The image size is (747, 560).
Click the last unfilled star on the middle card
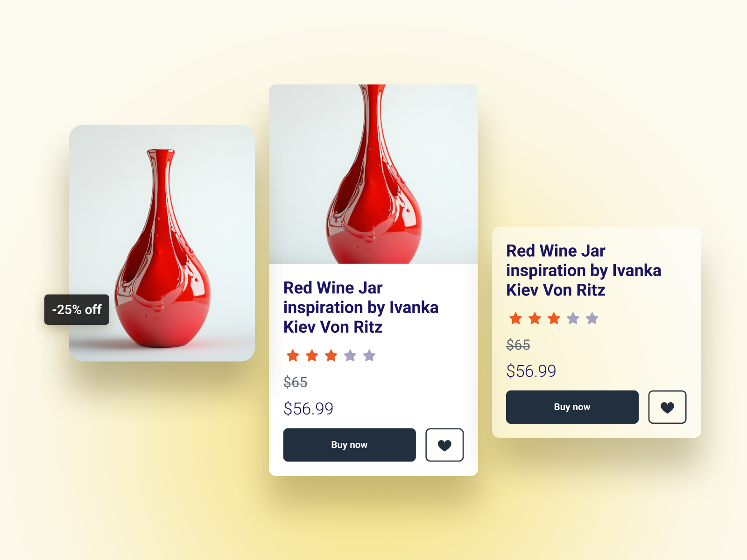[x=368, y=356]
